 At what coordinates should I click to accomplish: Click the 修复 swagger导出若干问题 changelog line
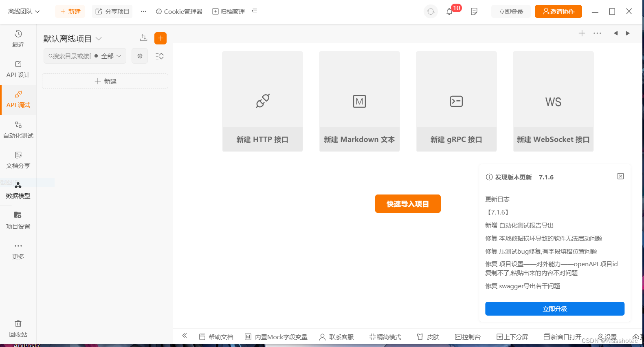click(x=523, y=286)
